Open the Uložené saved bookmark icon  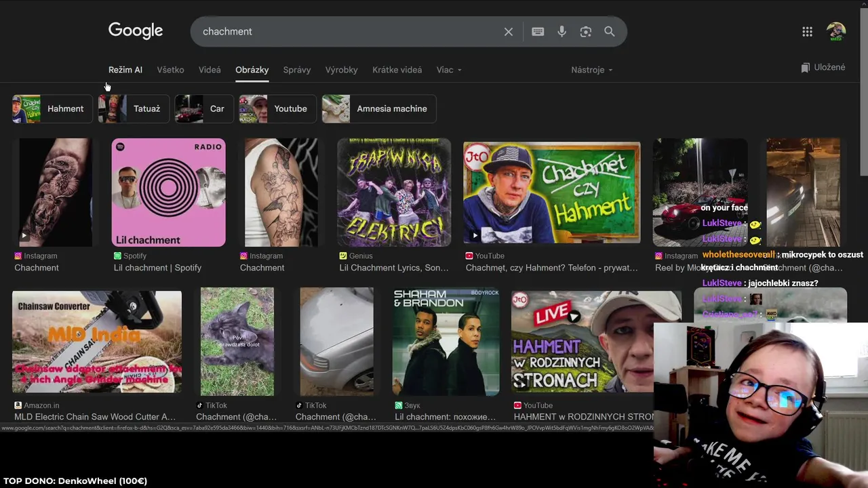[x=806, y=68]
